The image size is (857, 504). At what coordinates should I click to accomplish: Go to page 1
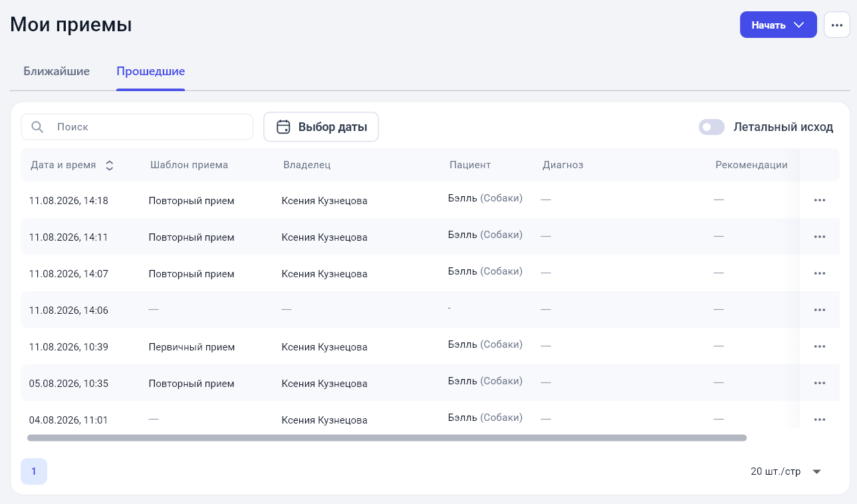click(34, 471)
